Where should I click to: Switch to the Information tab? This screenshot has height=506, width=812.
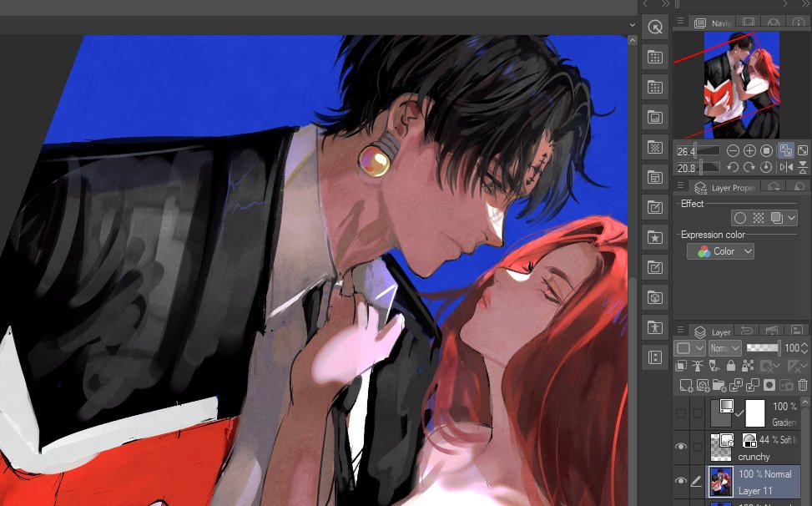(798, 23)
